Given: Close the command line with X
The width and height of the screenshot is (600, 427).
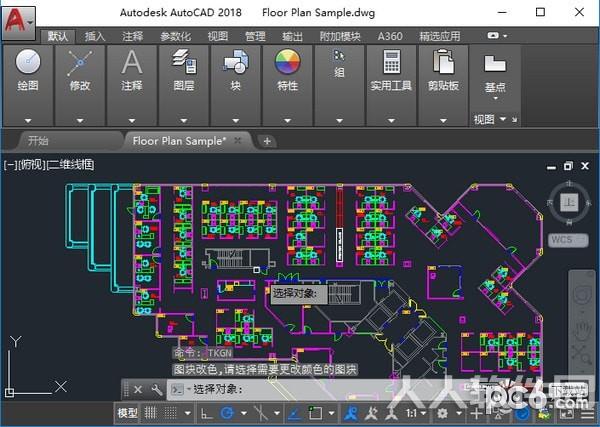Looking at the screenshot, I should pos(138,390).
